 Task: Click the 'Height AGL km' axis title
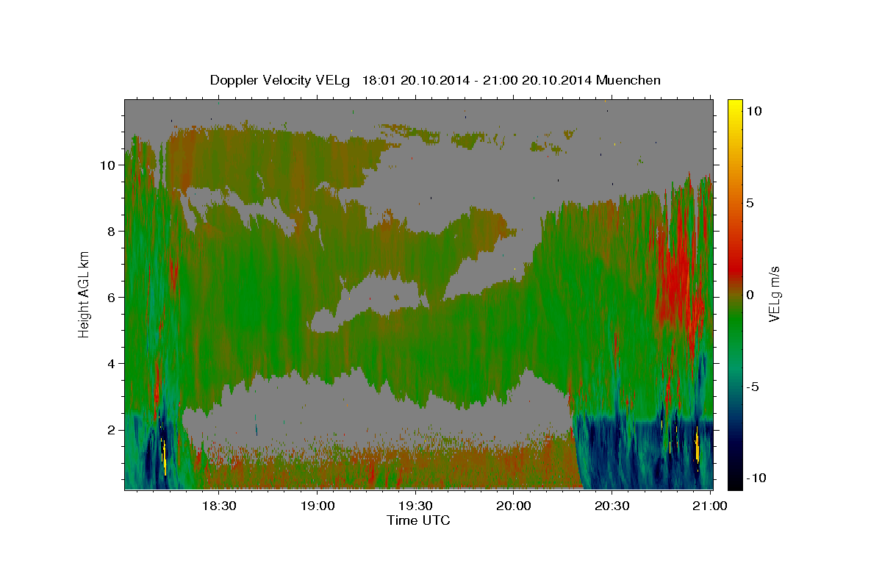click(85, 294)
